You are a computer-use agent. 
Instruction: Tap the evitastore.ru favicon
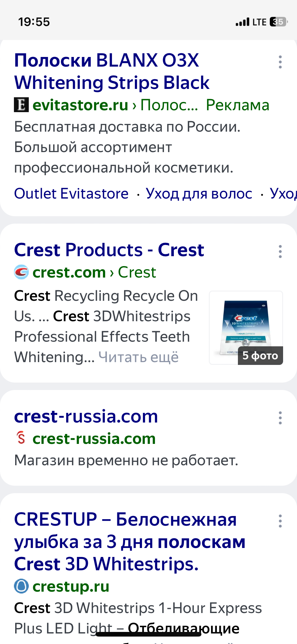click(x=21, y=105)
